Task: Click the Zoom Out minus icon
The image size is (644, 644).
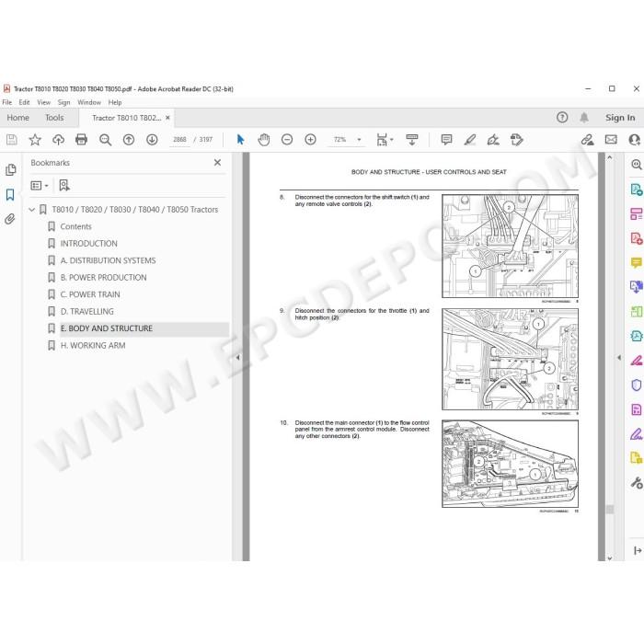Action: tap(287, 140)
